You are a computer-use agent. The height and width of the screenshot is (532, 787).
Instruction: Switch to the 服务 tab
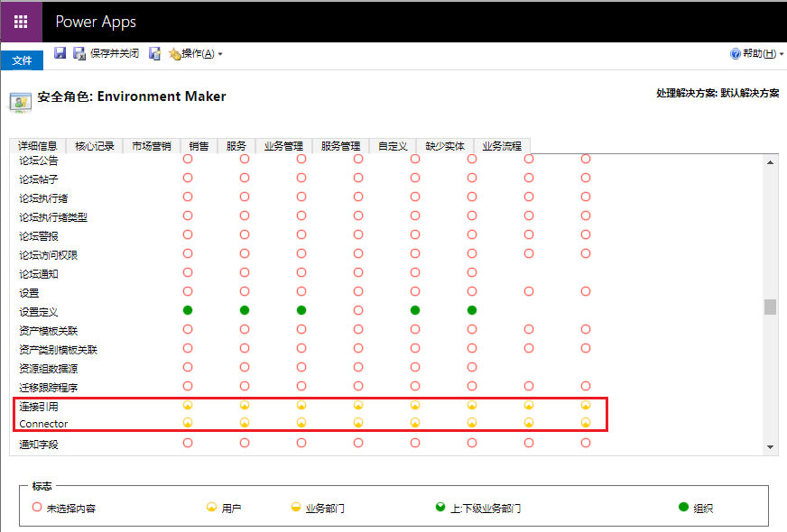[x=236, y=146]
